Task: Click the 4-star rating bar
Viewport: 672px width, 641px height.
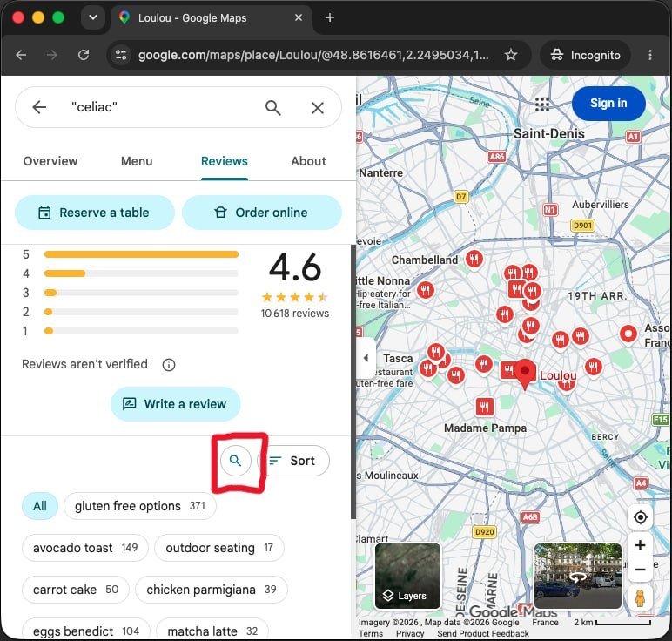Action: click(x=141, y=273)
